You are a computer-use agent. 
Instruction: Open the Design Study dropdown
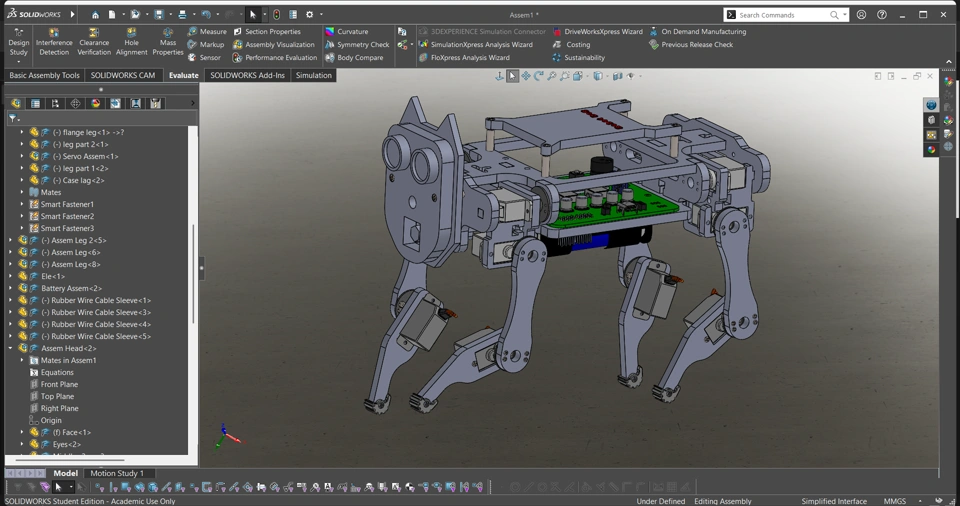[18, 61]
